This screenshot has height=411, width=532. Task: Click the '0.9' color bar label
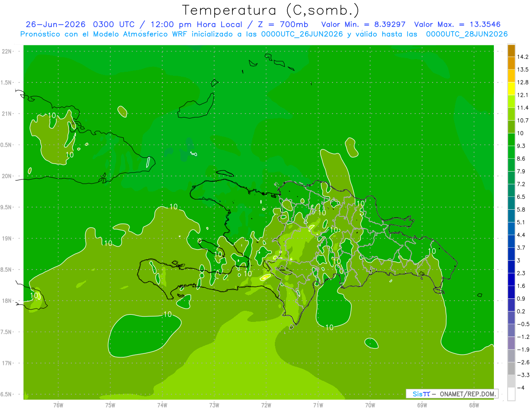(x=521, y=298)
